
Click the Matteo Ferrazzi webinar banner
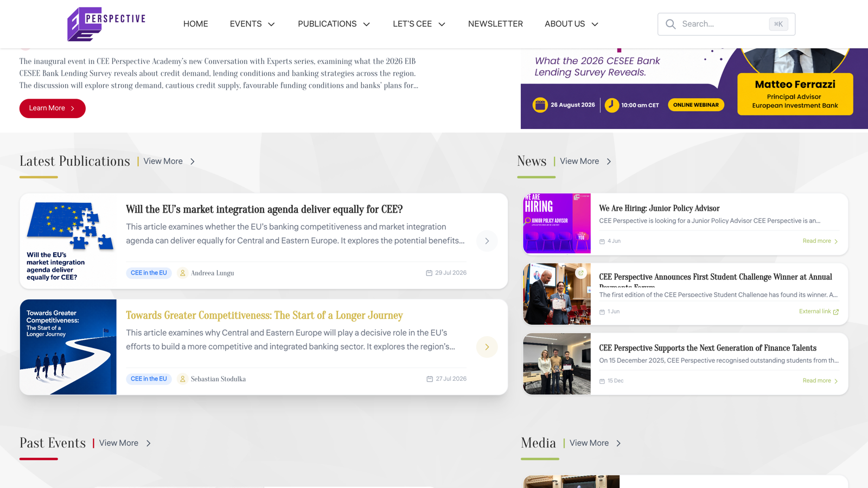pos(694,88)
